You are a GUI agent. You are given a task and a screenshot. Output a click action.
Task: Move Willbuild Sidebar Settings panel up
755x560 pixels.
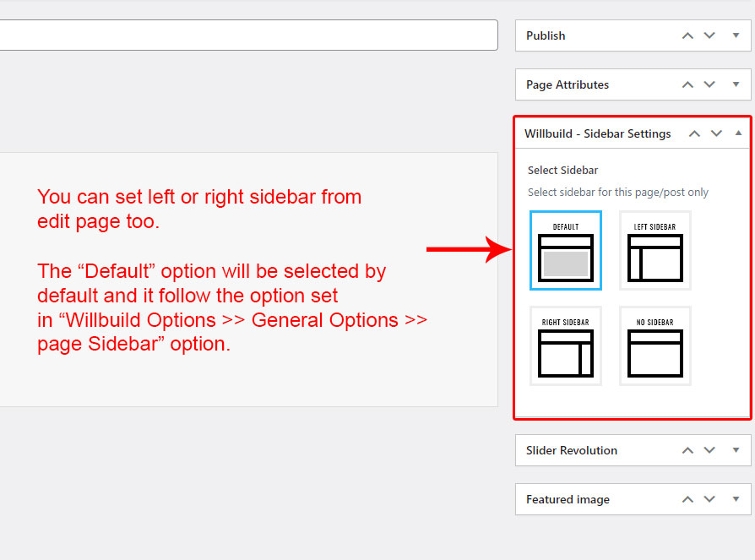click(x=694, y=133)
